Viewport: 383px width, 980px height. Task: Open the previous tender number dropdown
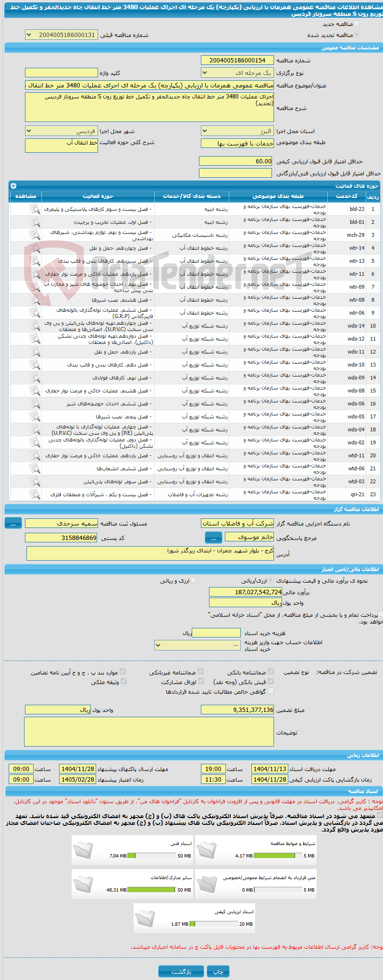click(x=62, y=35)
